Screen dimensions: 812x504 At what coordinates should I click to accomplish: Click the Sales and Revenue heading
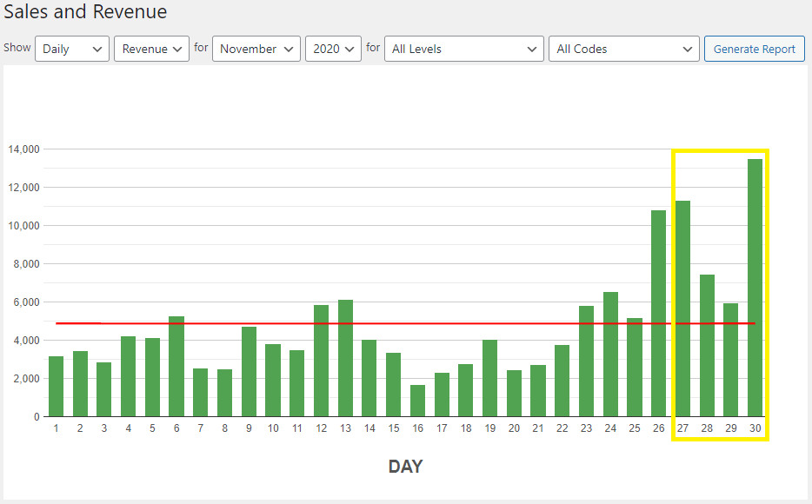[85, 12]
